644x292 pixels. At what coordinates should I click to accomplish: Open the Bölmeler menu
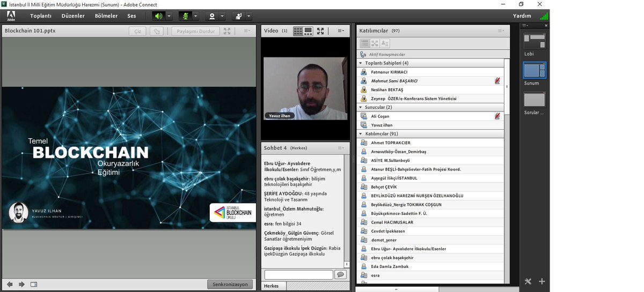106,16
